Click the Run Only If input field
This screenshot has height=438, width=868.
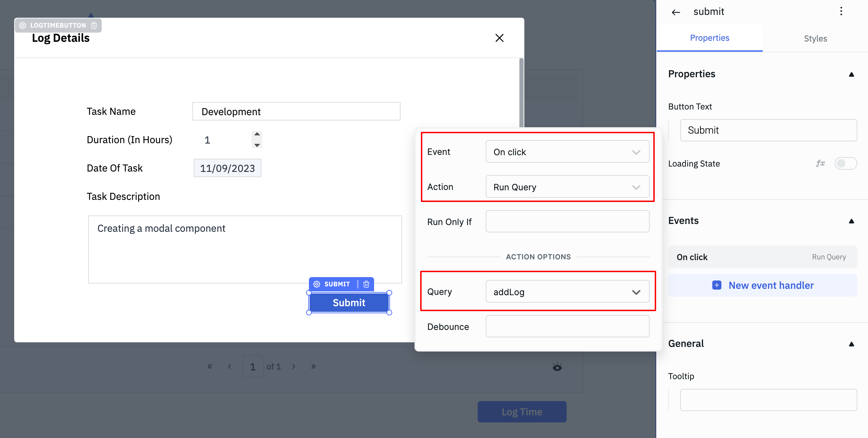click(567, 221)
